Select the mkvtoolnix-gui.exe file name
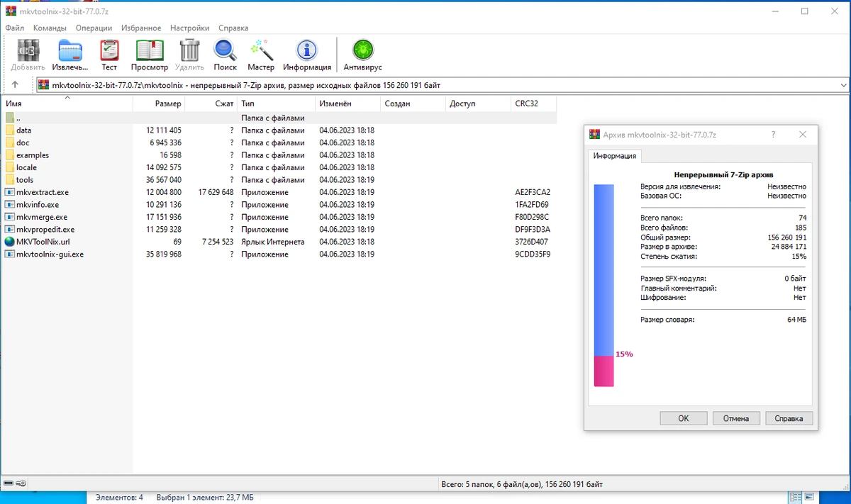 click(x=50, y=254)
